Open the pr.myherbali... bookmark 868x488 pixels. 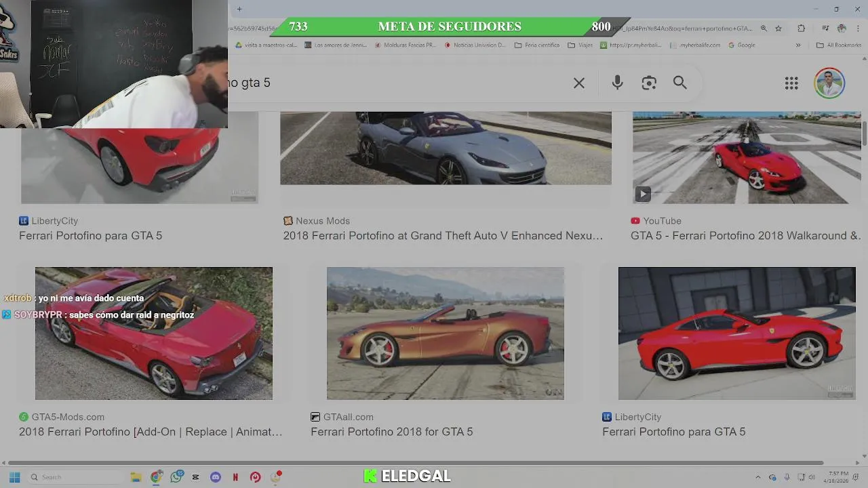point(631,45)
